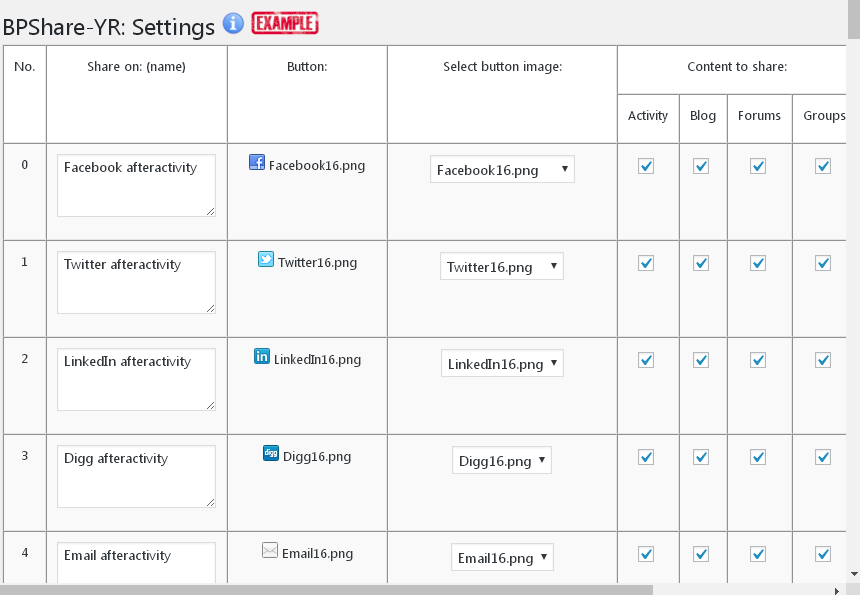This screenshot has width=860, height=595.
Task: Toggle Blog checkbox in Twitter row
Action: [701, 263]
